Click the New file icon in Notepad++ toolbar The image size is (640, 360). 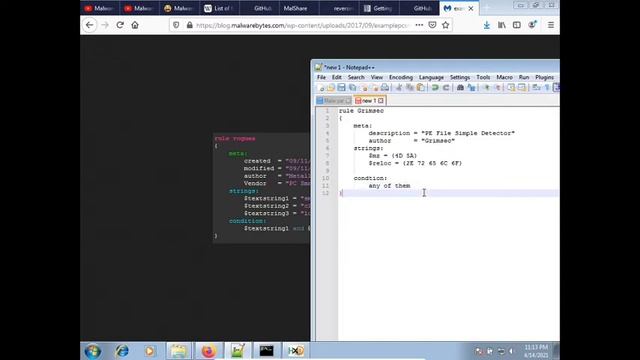[x=321, y=87]
